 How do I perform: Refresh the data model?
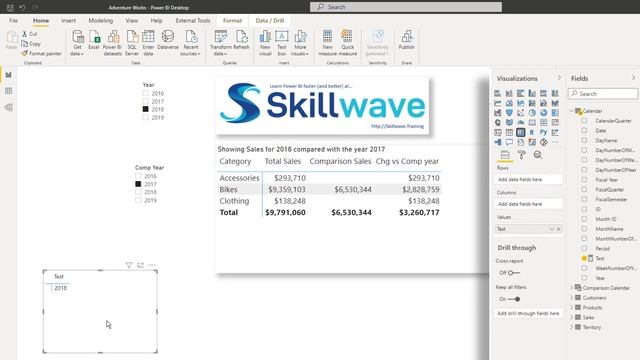coord(241,40)
